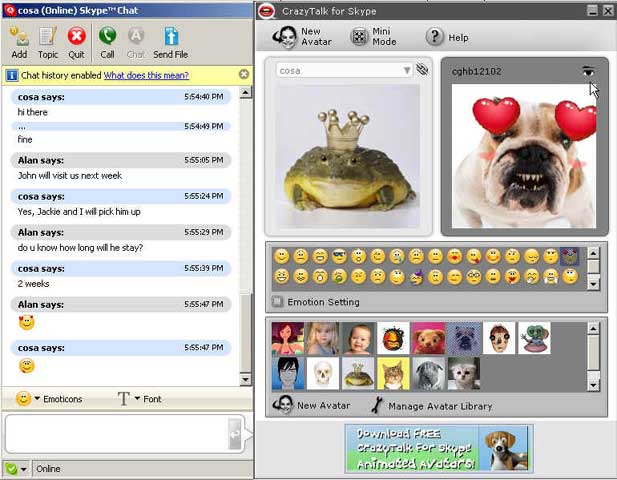Select the surprised open-mouth emoticon
Image resolution: width=617 pixels, height=480 pixels.
(358, 257)
